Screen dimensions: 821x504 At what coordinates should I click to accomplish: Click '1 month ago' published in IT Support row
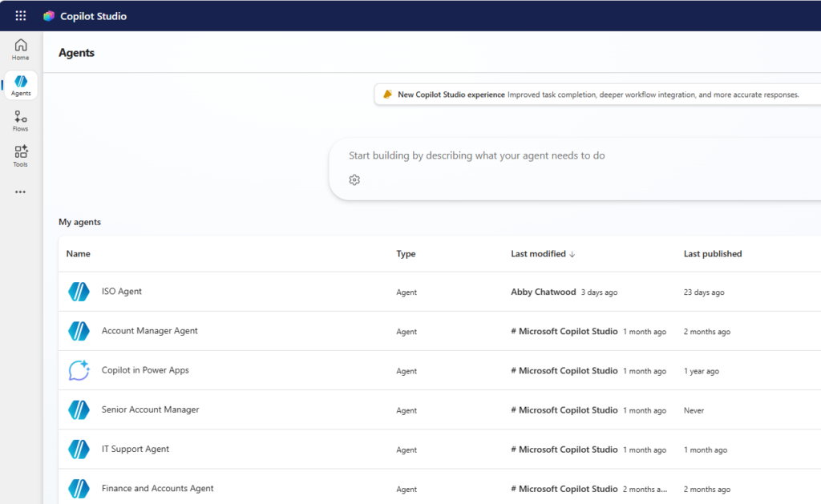706,450
